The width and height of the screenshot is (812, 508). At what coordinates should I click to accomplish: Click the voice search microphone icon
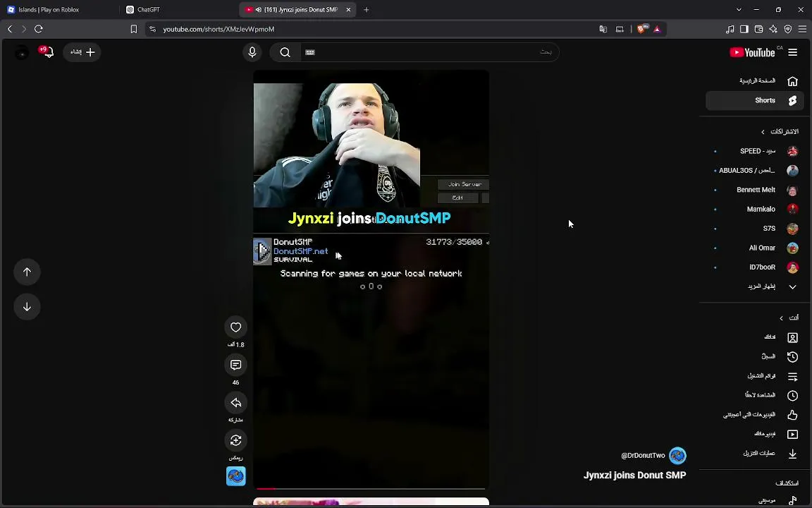[252, 52]
